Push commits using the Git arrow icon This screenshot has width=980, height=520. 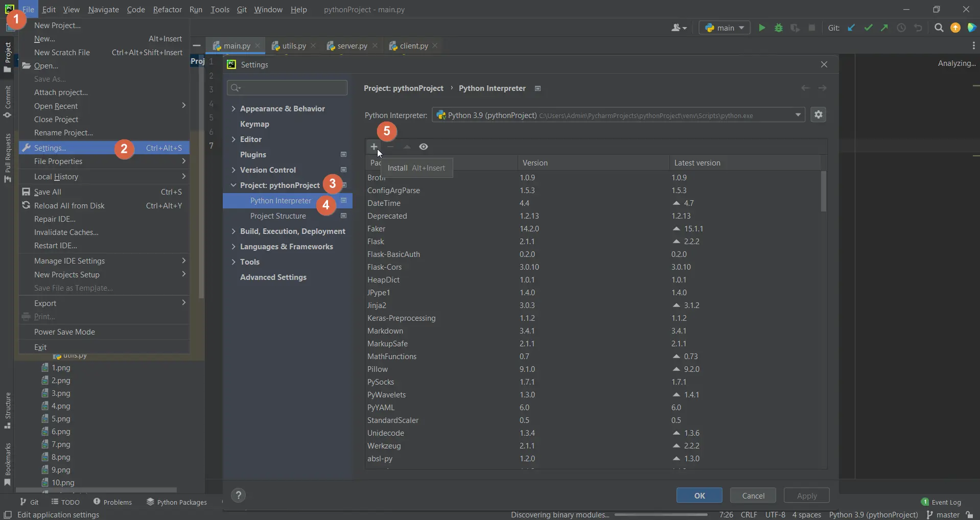(885, 28)
